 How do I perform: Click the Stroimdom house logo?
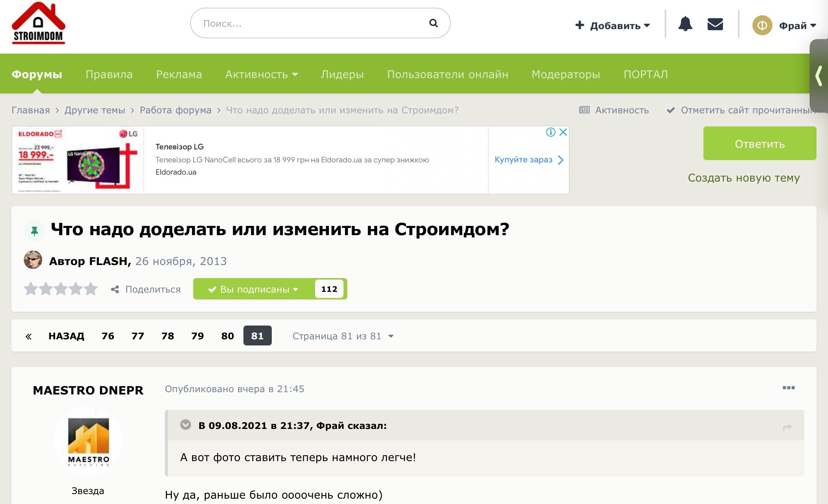38,23
